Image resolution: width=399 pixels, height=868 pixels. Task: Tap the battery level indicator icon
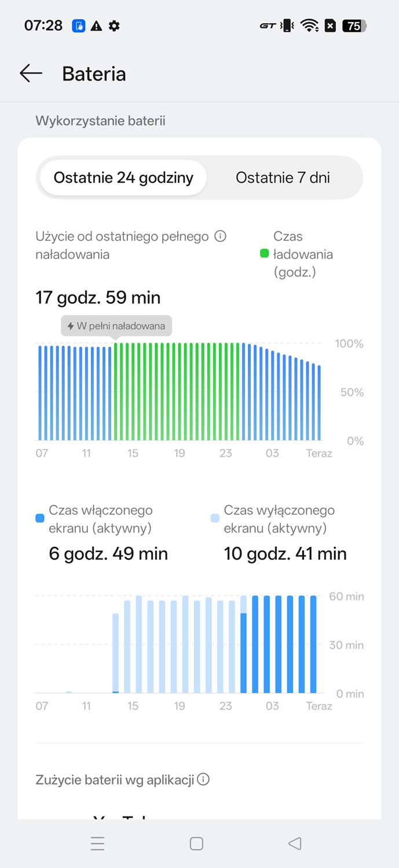(x=354, y=26)
